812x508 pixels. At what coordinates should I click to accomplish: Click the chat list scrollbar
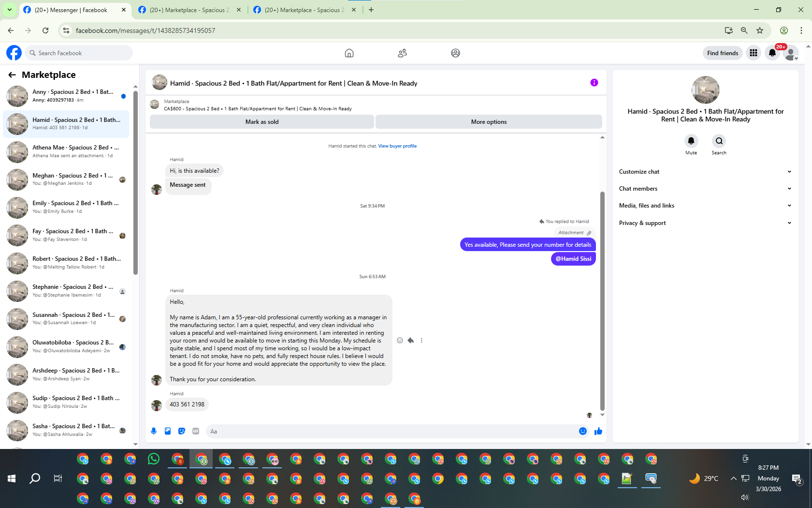135,183
